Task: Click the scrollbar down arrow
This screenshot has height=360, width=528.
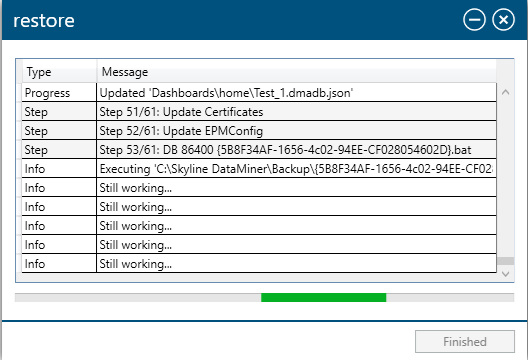Action: pyautogui.click(x=505, y=274)
